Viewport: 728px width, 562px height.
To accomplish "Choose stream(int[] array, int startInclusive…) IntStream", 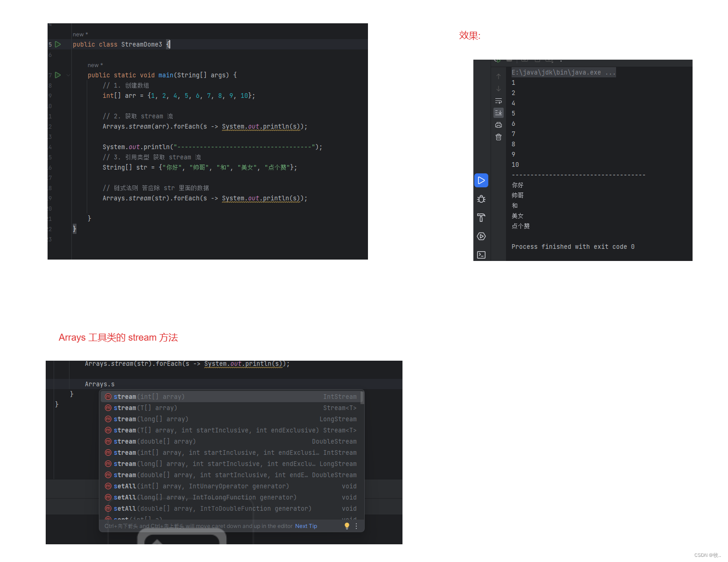I will coord(231,452).
